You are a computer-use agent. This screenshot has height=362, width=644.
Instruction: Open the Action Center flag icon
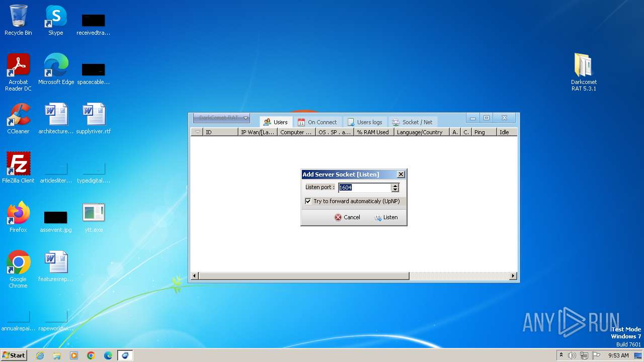tap(596, 355)
